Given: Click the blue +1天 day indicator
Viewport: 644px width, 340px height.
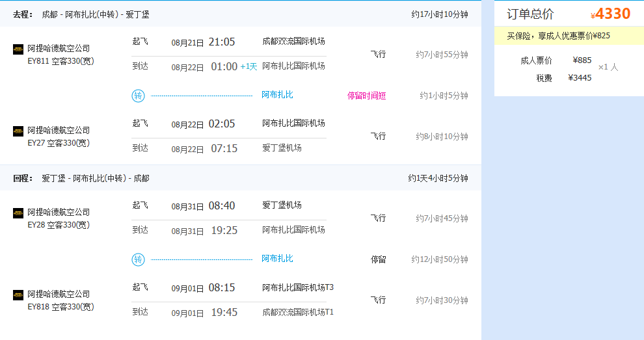Looking at the screenshot, I should point(248,66).
